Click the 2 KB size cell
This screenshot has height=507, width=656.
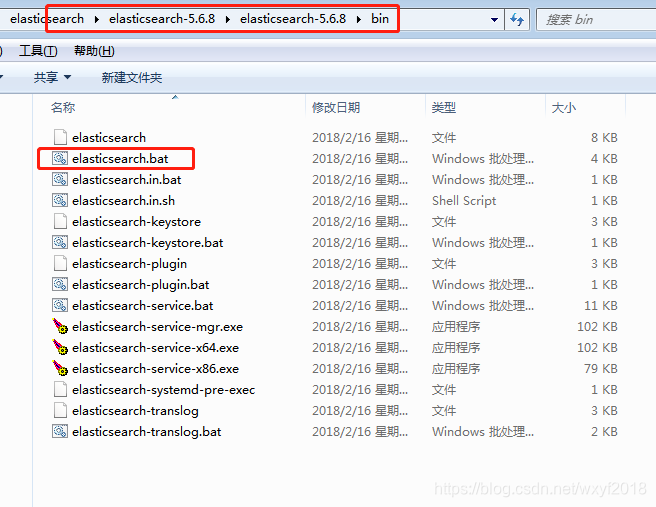(604, 431)
